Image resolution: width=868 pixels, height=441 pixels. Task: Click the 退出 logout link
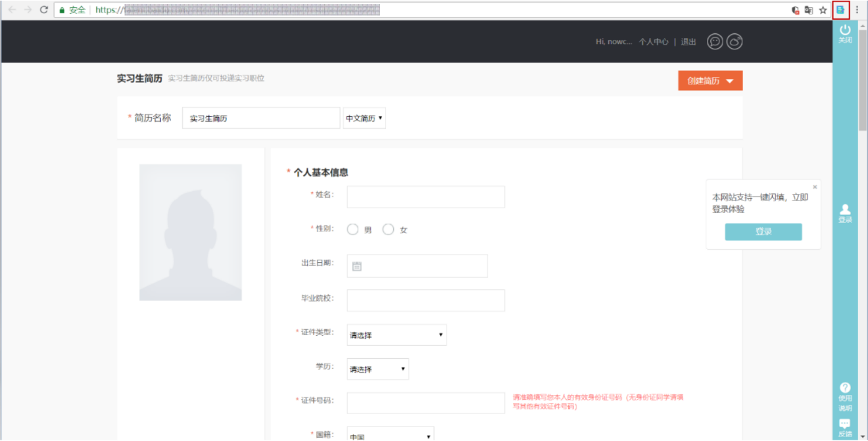688,41
